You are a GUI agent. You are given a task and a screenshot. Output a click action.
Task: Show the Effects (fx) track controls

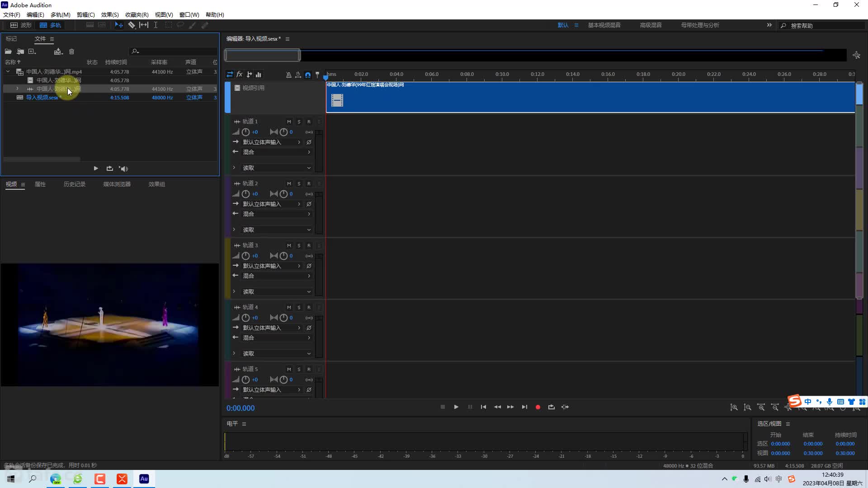point(240,75)
